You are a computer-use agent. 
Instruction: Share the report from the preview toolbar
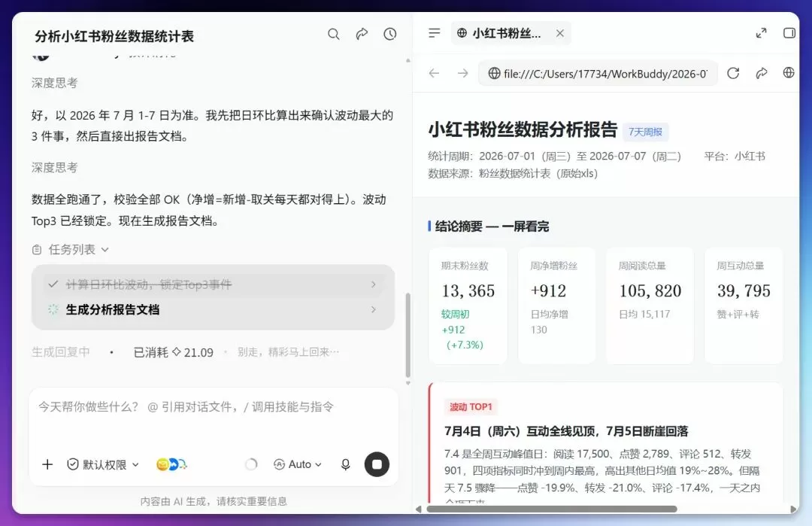[761, 74]
